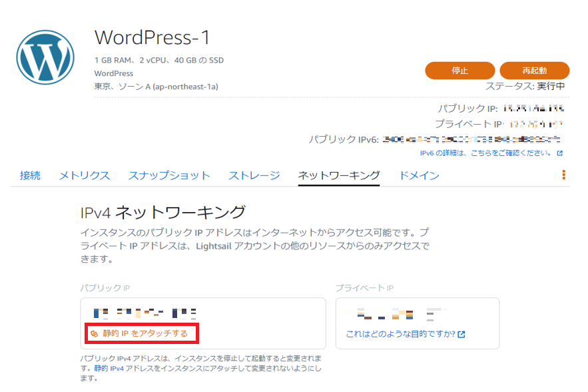Click the external link icon beside IPv6 details
The width and height of the screenshot is (588, 392).
tap(560, 153)
